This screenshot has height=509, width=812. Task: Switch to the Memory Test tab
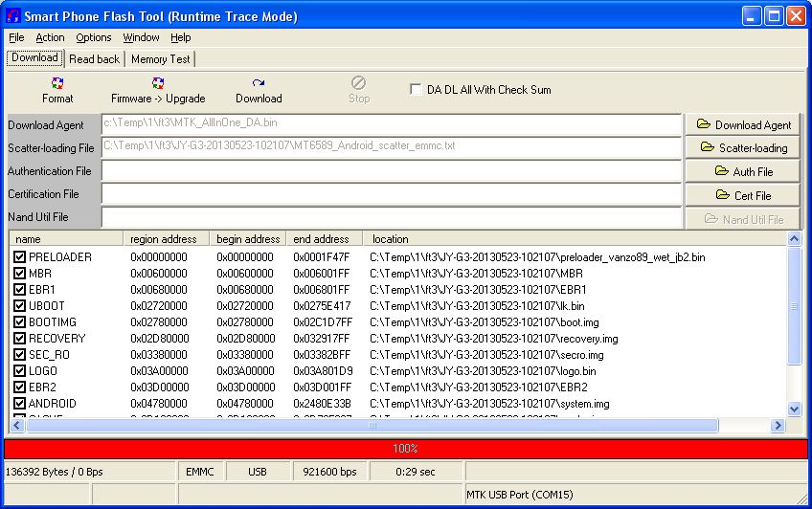click(161, 59)
